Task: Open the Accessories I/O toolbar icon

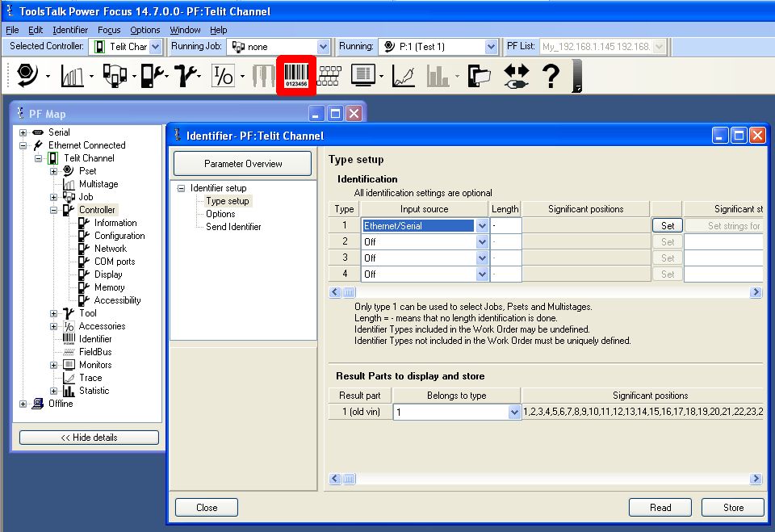Action: (223, 76)
